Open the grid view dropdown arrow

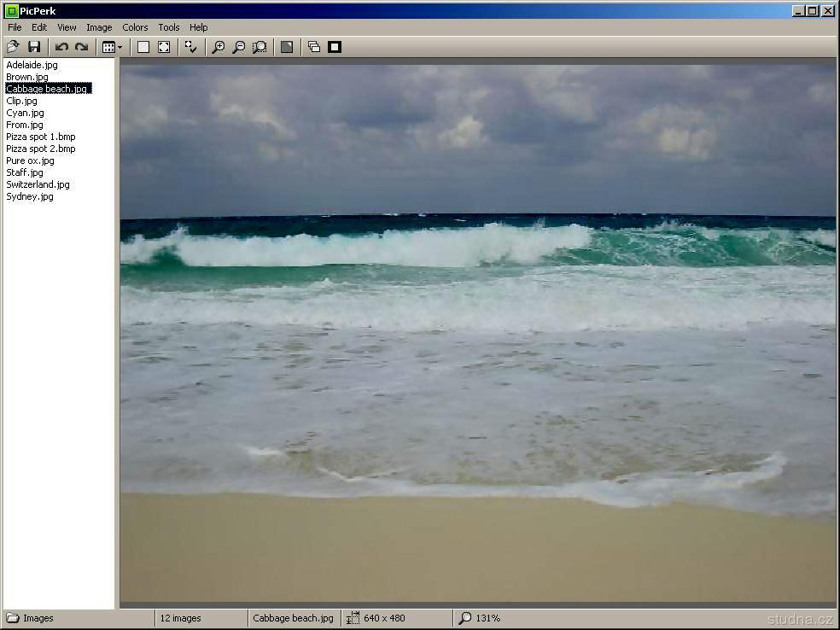(120, 47)
